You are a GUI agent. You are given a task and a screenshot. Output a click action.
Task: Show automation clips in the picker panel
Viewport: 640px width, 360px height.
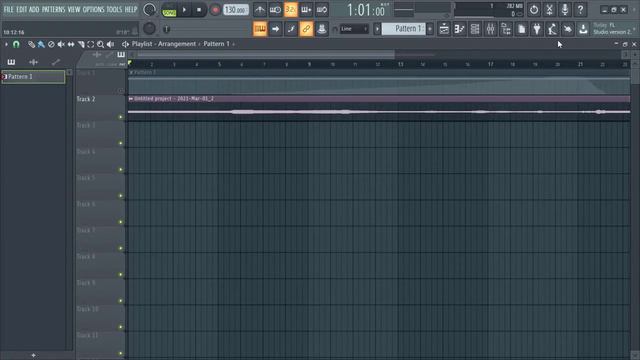(x=56, y=62)
